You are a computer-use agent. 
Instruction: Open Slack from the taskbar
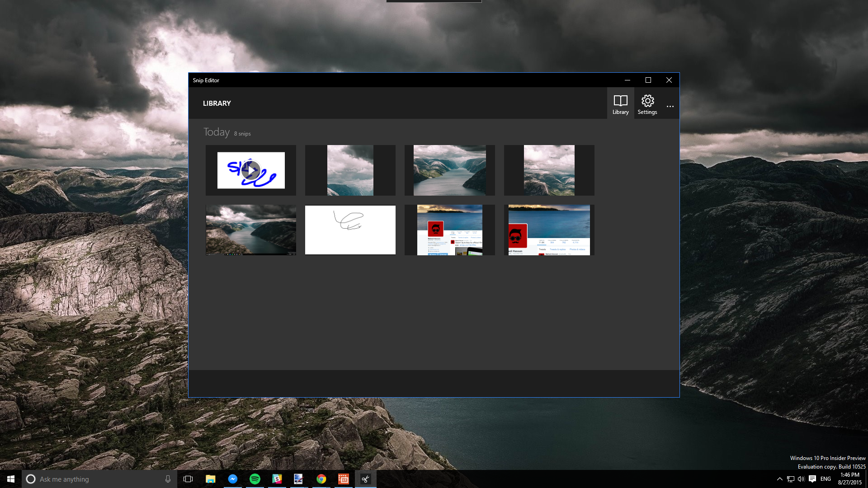[277, 479]
